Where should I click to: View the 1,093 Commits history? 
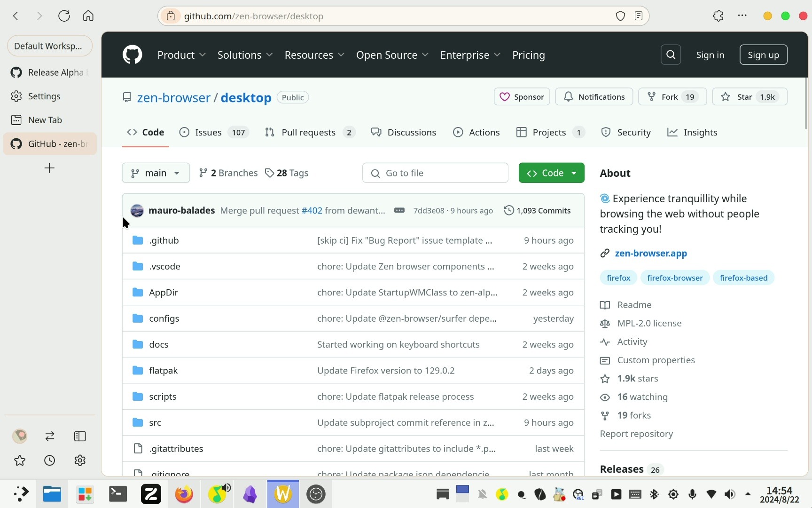(537, 211)
